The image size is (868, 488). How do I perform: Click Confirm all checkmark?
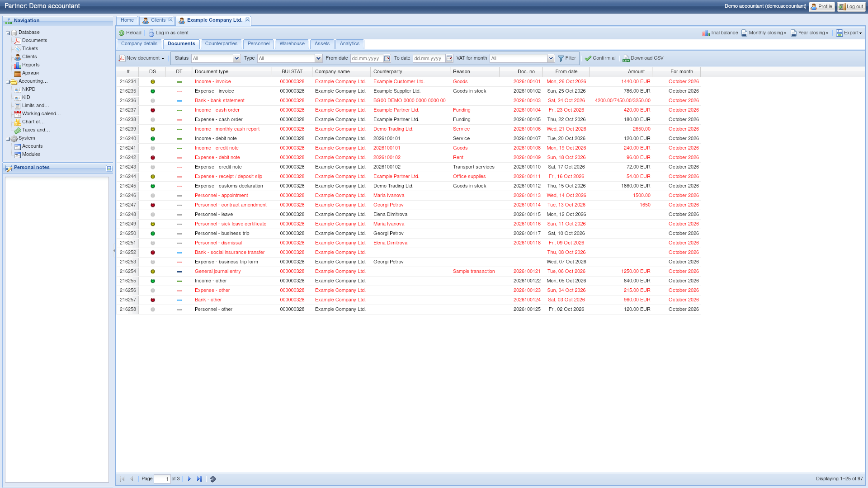click(588, 58)
